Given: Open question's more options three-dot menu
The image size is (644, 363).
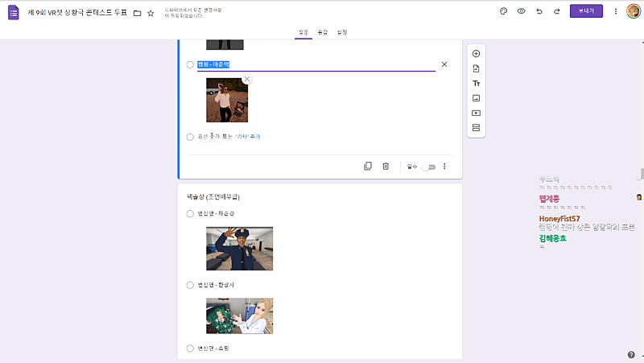Looking at the screenshot, I should 444,167.
